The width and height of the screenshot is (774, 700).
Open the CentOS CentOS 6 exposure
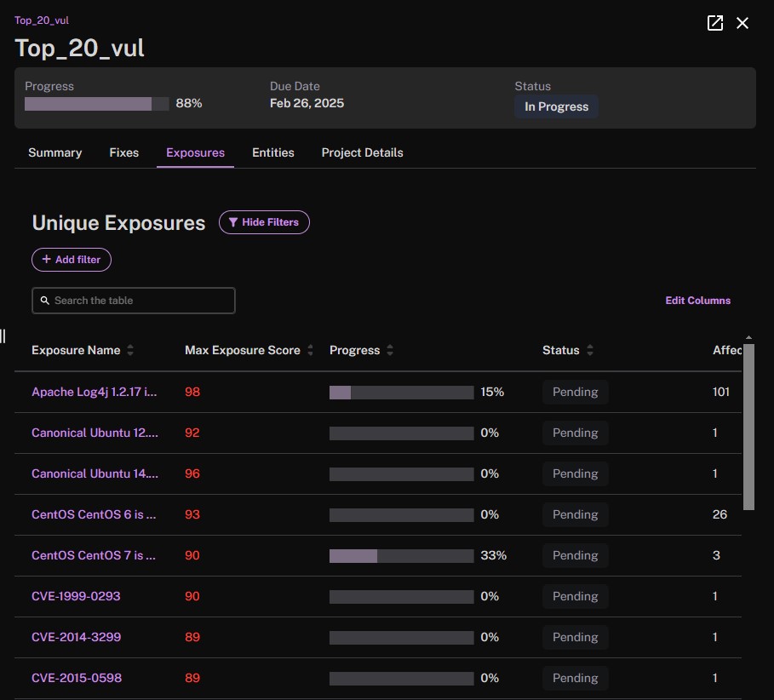pos(94,514)
